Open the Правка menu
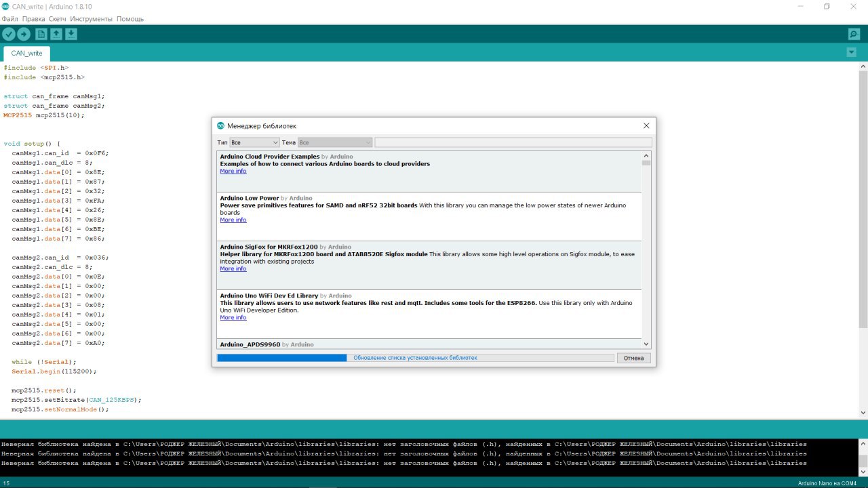This screenshot has width=868, height=488. point(33,19)
